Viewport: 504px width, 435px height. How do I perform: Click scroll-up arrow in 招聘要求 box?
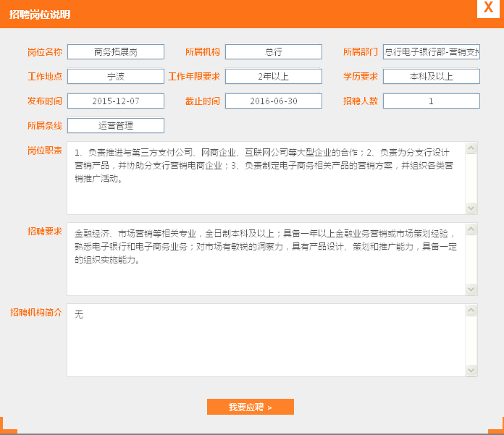pos(471,229)
